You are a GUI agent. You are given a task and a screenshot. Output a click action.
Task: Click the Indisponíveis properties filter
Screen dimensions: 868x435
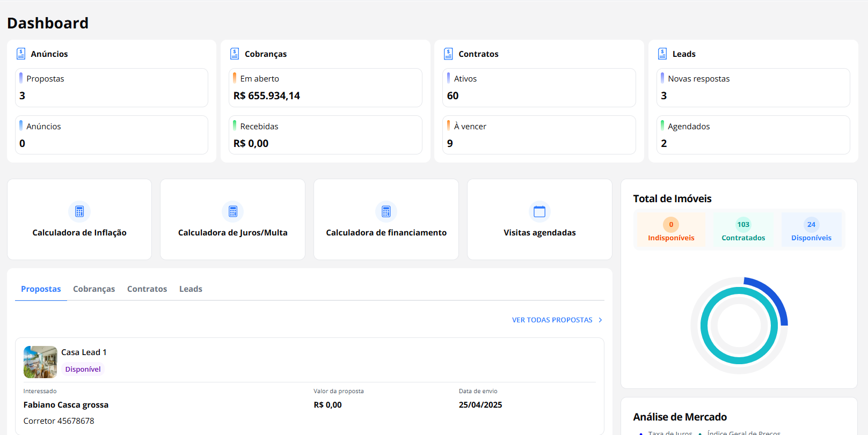[x=671, y=230]
